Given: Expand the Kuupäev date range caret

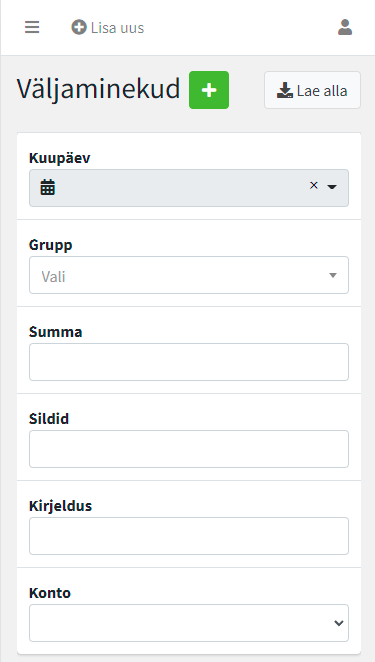Looking at the screenshot, I should (x=332, y=187).
